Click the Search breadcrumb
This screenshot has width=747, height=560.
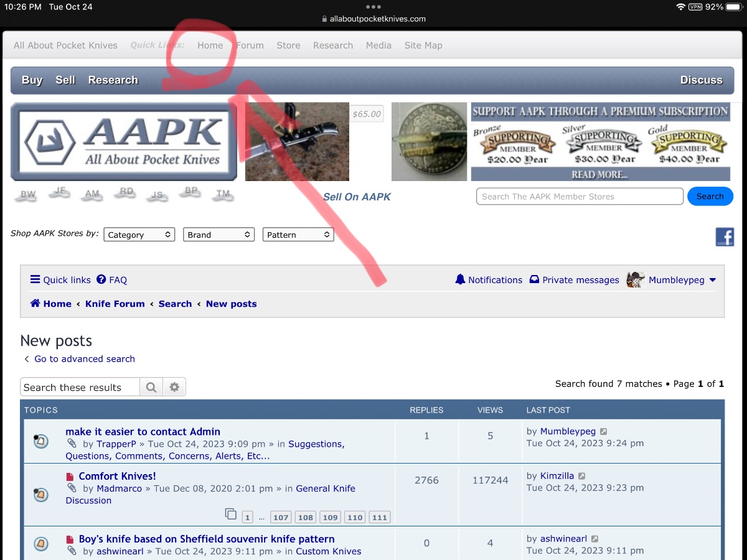[x=175, y=304]
